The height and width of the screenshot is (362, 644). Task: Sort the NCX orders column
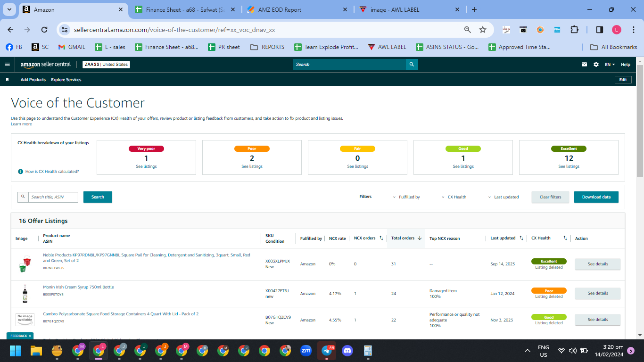(x=381, y=238)
